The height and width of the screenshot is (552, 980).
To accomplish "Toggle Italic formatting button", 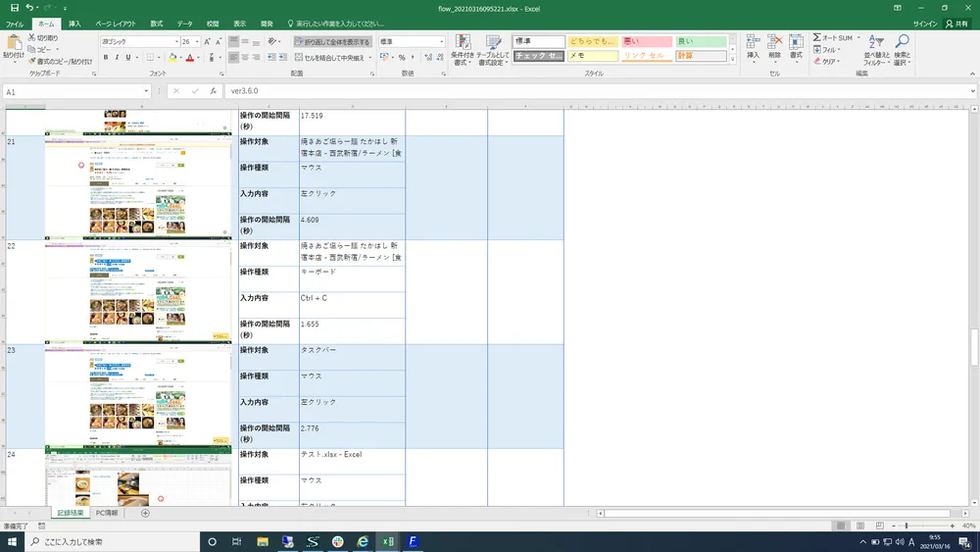I will click(x=117, y=58).
